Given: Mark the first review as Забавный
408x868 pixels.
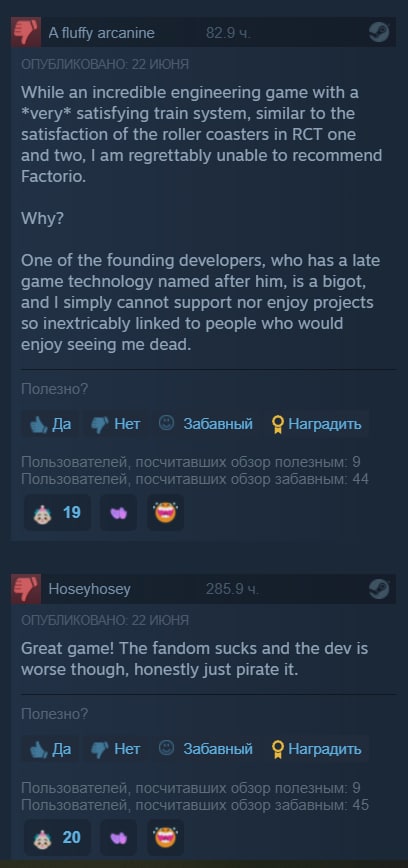Looking at the screenshot, I should (x=205, y=425).
